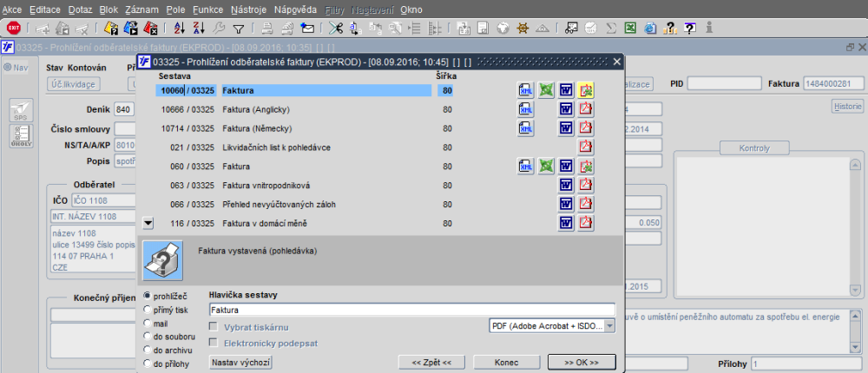Select the do souboru radio option

click(x=148, y=336)
